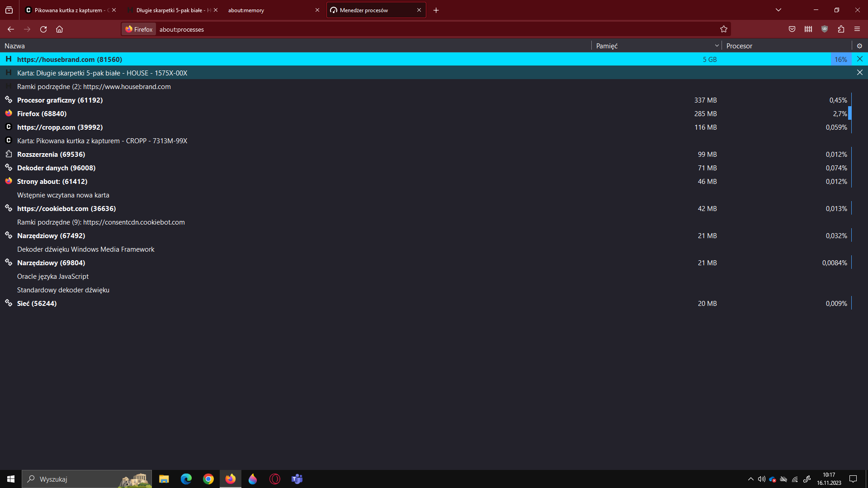Open the list all tabs dropdown arrow
868x488 pixels.
(778, 10)
